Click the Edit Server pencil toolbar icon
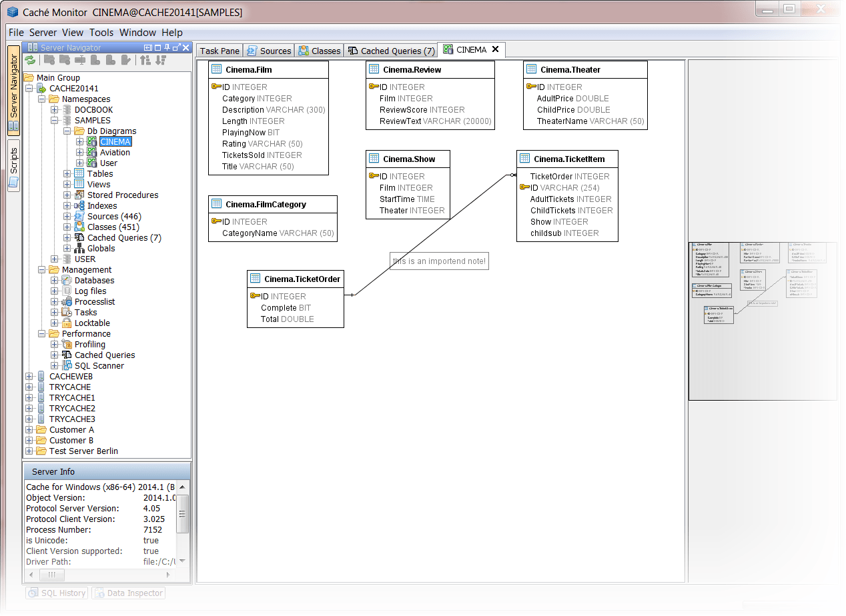The width and height of the screenshot is (846, 616). coord(126,60)
